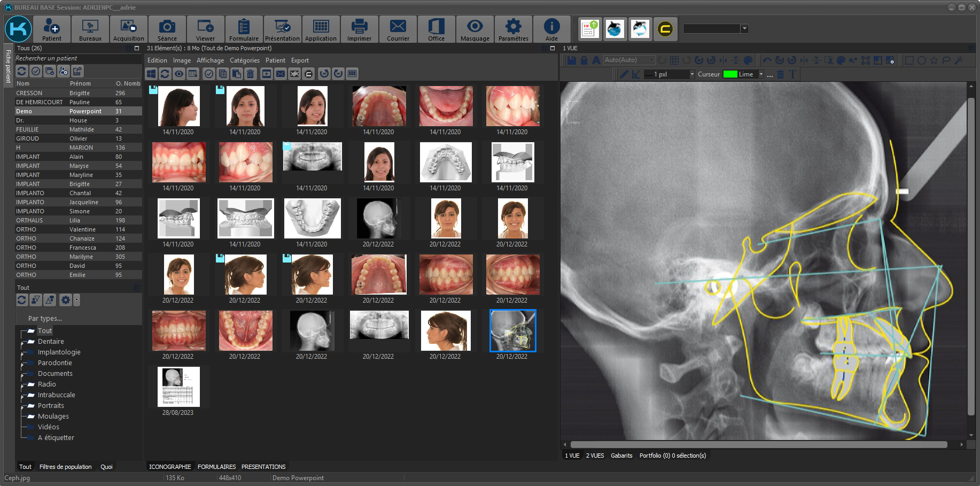Select the magic wand selection tool
This screenshot has height=486, width=980.
[959, 60]
